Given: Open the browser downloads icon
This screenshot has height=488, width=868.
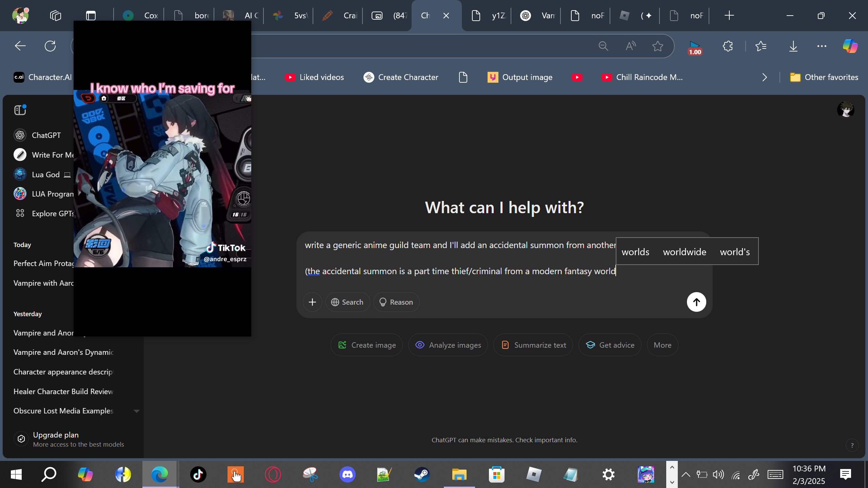Looking at the screenshot, I should 793,46.
